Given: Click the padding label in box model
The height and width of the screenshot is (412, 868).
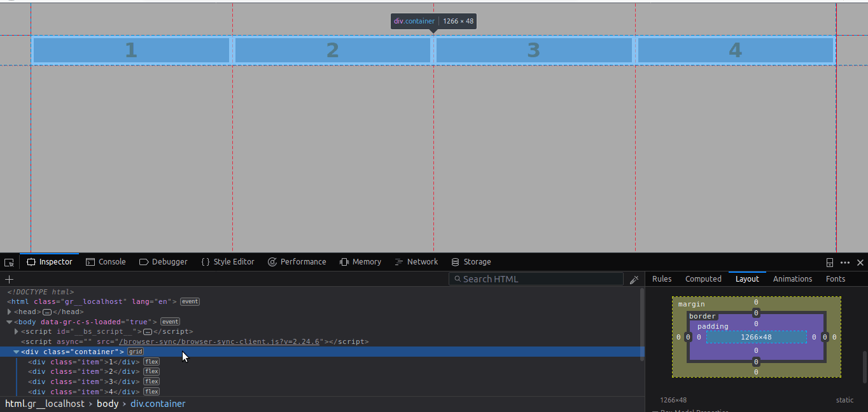Looking at the screenshot, I should tap(713, 326).
